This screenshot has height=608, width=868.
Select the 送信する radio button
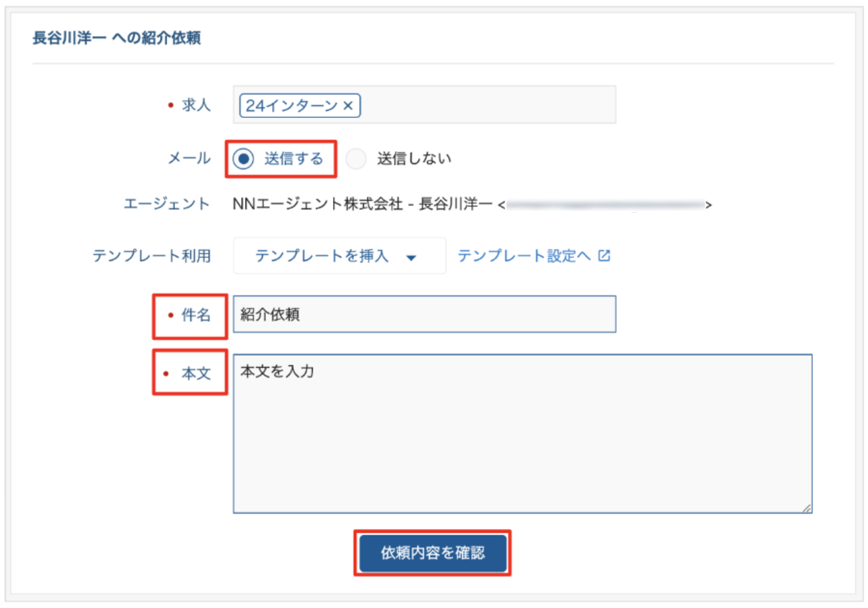(244, 159)
